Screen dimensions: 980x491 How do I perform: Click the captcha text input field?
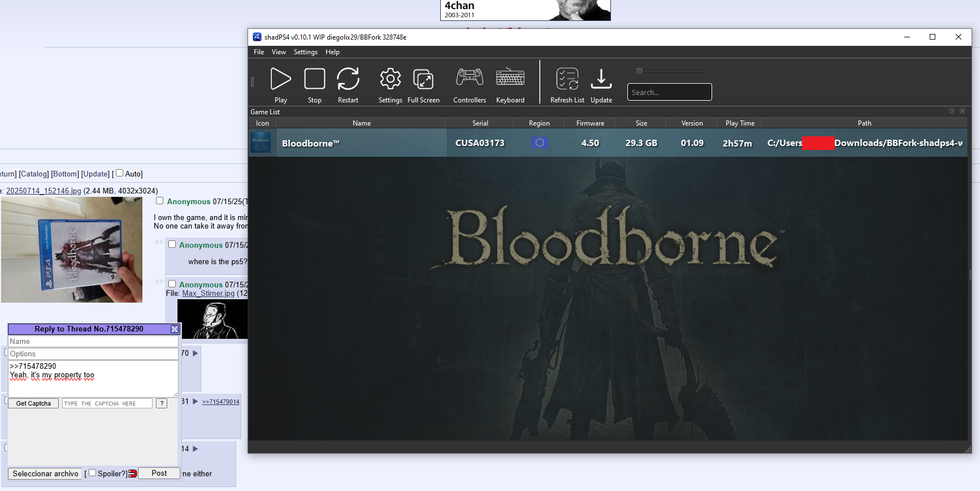click(x=107, y=403)
